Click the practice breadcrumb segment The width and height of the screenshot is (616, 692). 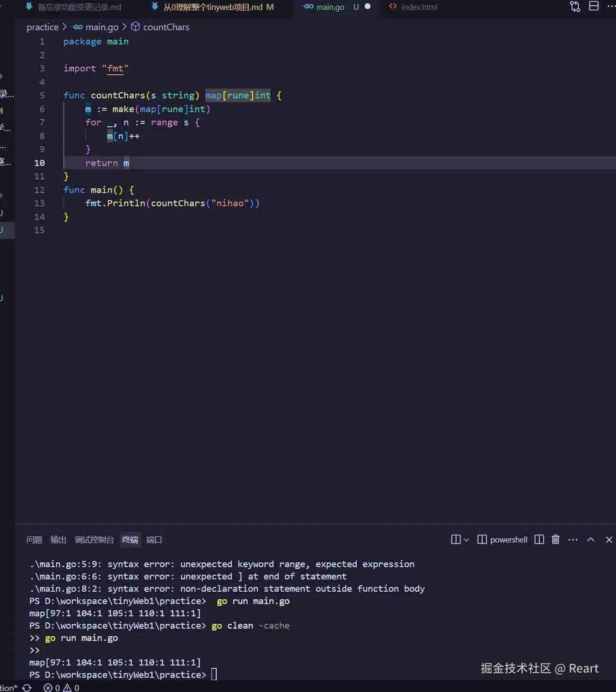(x=43, y=27)
